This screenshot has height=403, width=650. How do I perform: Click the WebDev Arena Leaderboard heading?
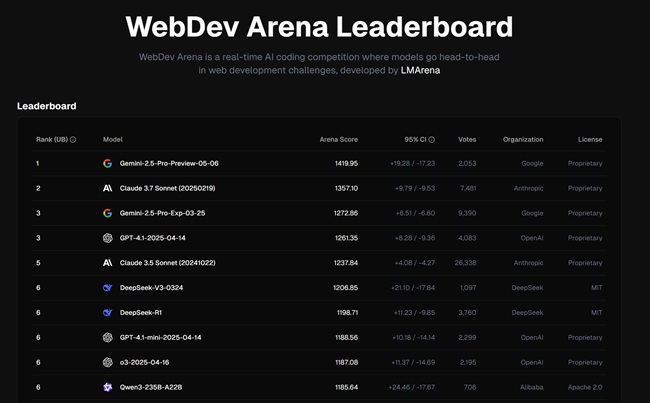click(319, 27)
